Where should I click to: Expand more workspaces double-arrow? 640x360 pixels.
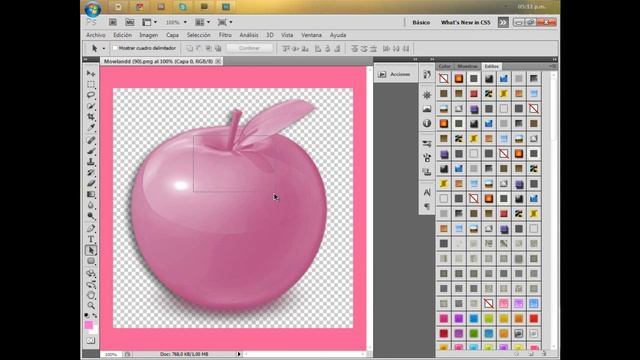click(x=503, y=22)
